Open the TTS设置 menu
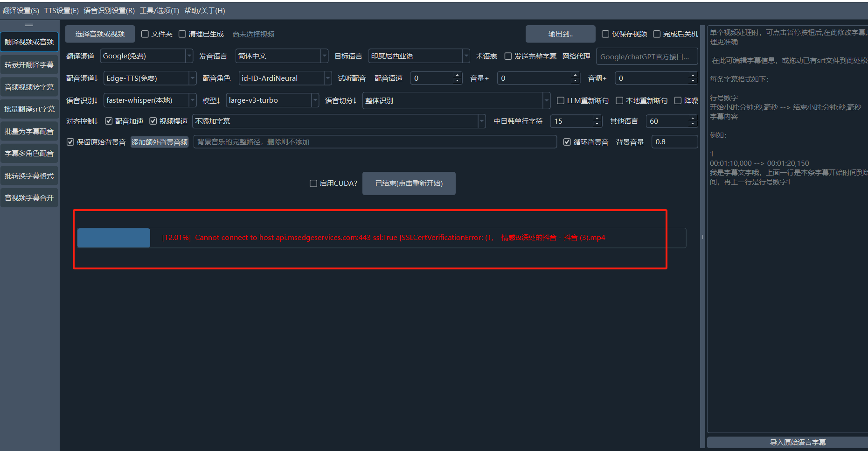Image resolution: width=868 pixels, height=451 pixels. coord(61,10)
